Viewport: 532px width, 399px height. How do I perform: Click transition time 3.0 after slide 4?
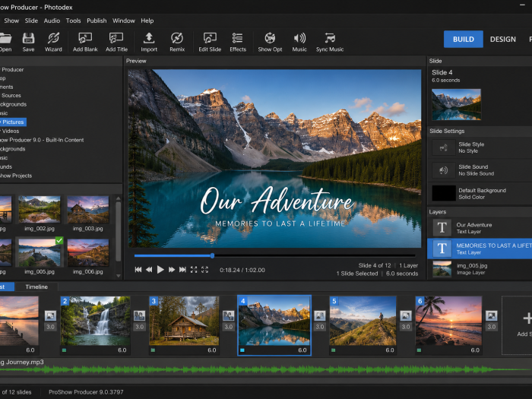(x=320, y=327)
